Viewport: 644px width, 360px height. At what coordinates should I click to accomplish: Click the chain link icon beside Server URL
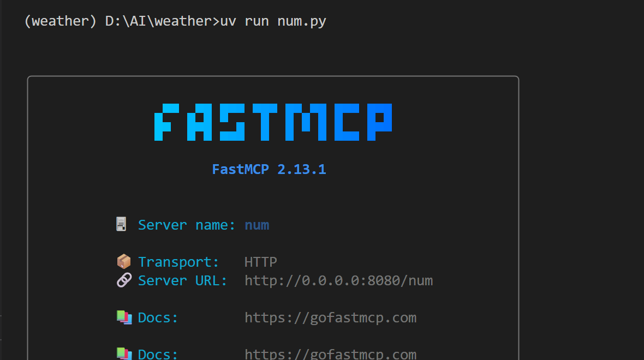(124, 280)
